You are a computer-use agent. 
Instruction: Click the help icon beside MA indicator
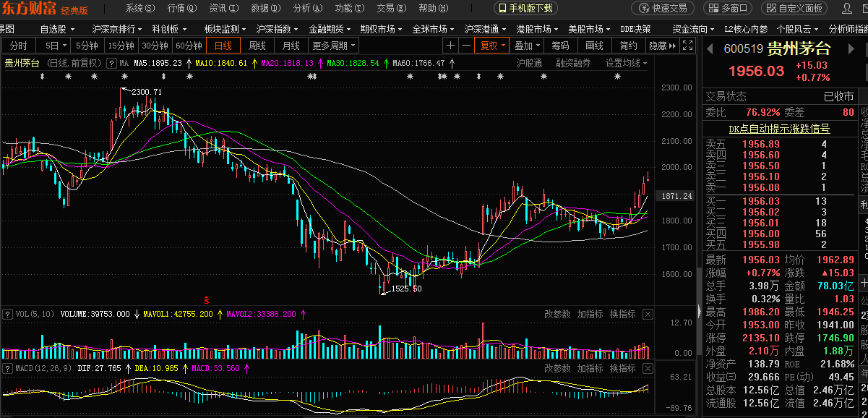[111, 63]
